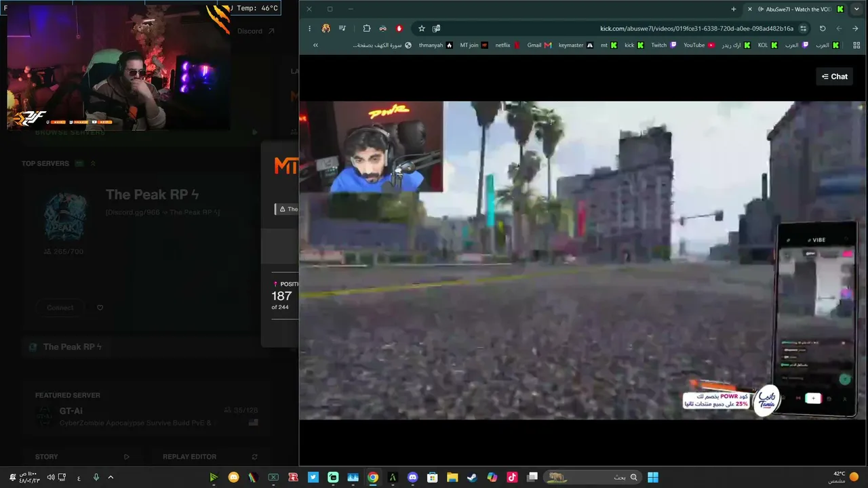Open the media control playlist icon

click(x=342, y=28)
